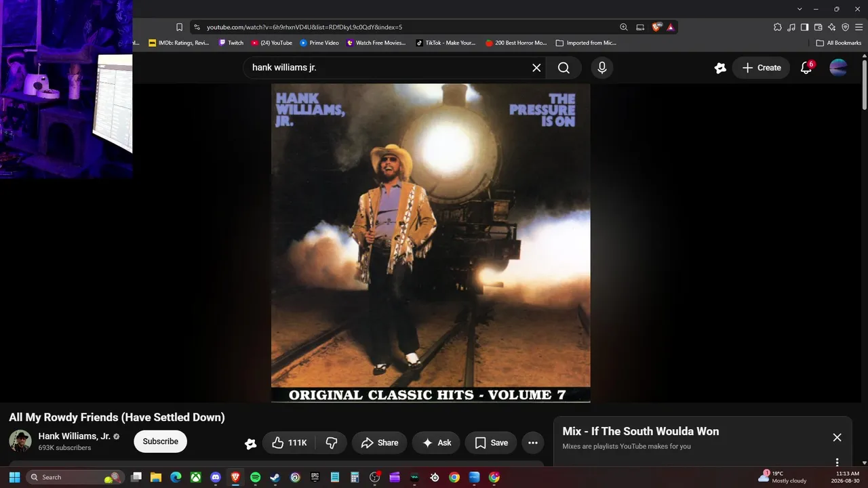Submit YouTube search with magnifier button
The width and height of the screenshot is (868, 488).
(564, 68)
